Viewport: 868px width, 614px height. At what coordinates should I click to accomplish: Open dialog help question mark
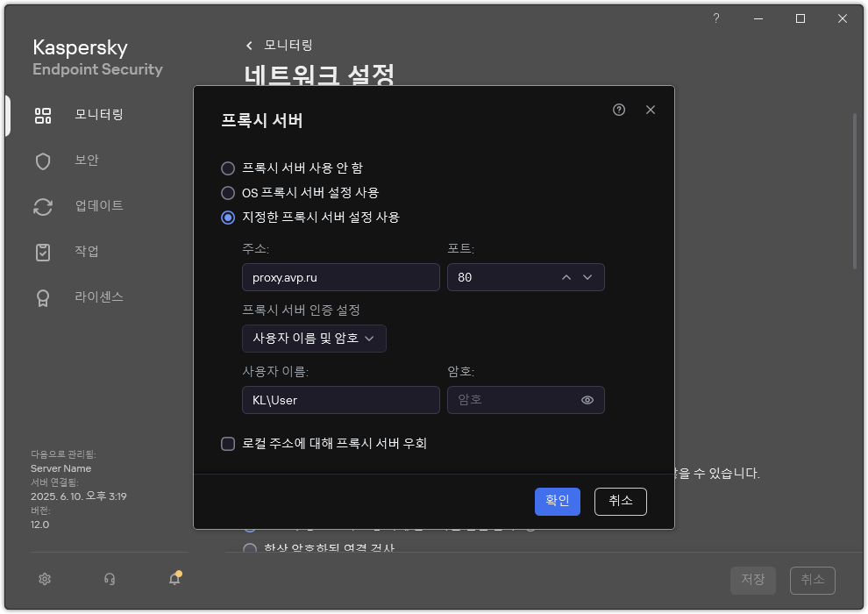618,110
